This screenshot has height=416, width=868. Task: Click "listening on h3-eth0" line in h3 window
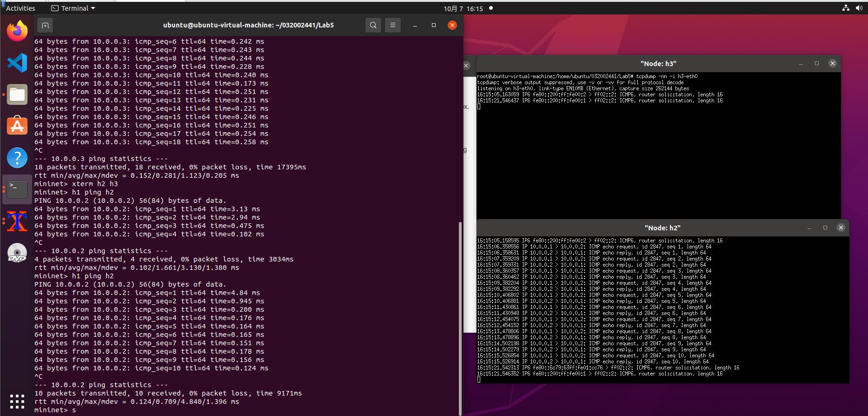583,88
